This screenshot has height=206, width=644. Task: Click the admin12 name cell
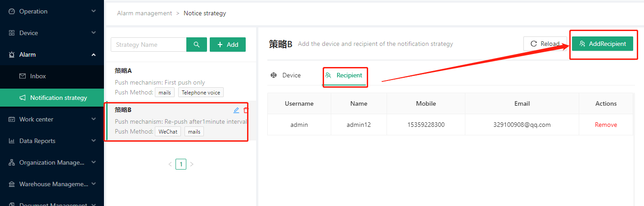pos(359,125)
